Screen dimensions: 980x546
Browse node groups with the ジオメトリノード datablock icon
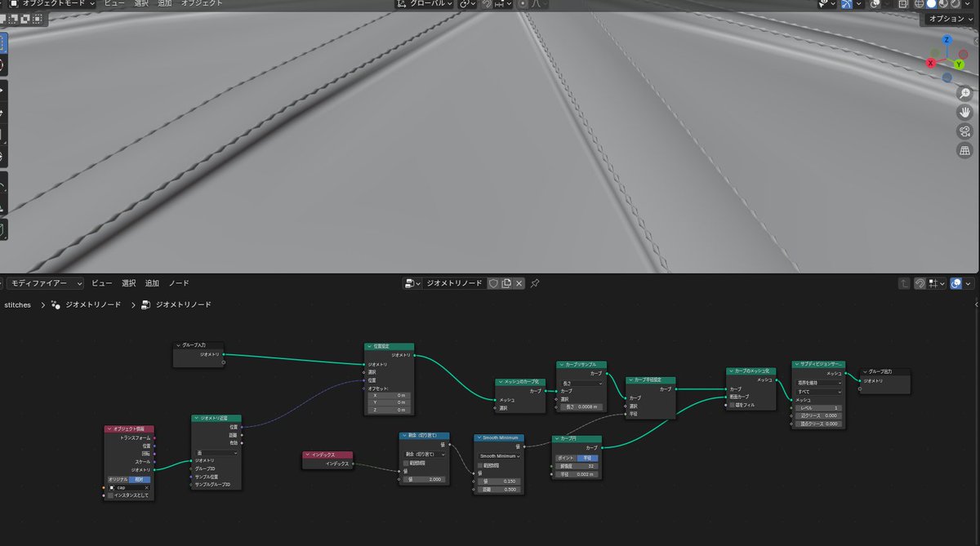[412, 283]
